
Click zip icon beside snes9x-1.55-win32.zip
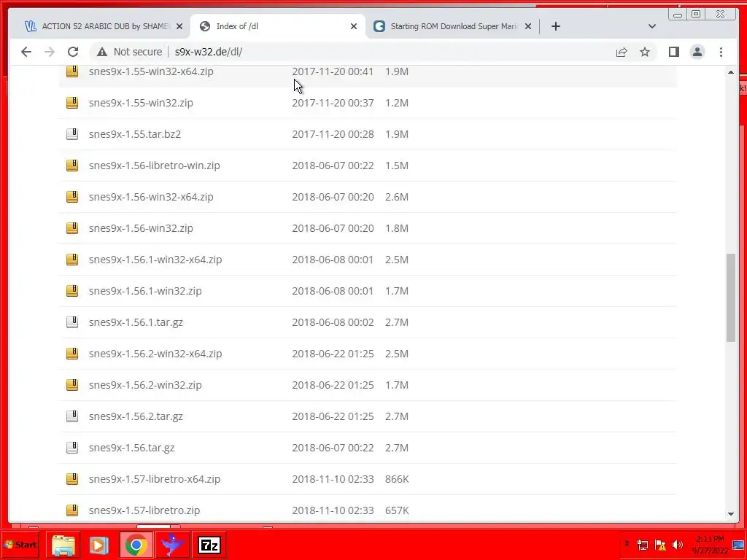72,102
